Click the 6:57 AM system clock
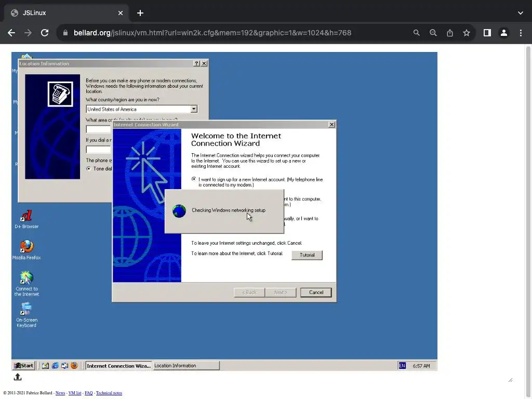 (x=421, y=366)
